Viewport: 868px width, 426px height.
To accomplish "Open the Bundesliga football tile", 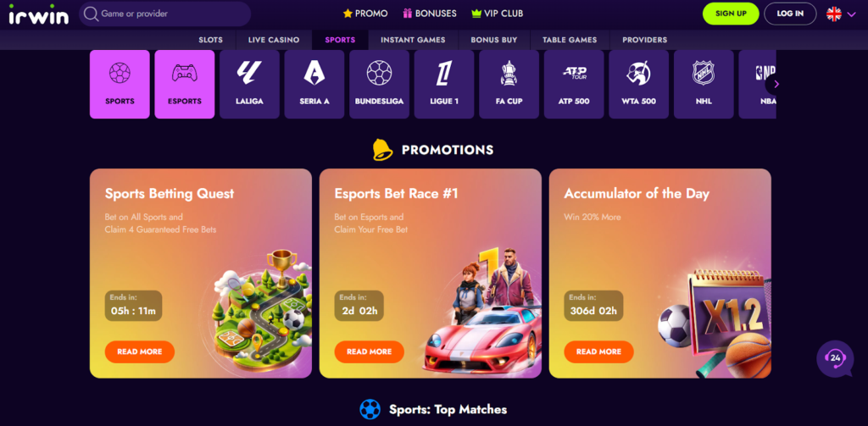I will (379, 84).
